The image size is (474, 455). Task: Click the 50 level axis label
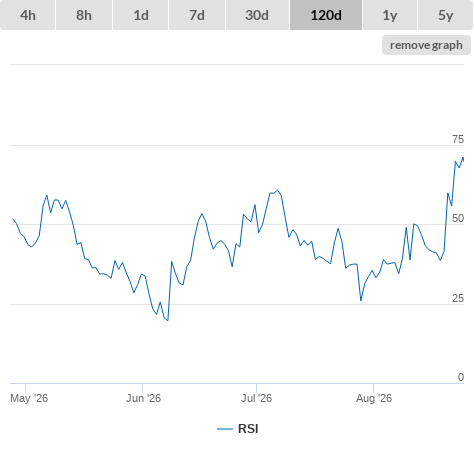[x=458, y=218]
